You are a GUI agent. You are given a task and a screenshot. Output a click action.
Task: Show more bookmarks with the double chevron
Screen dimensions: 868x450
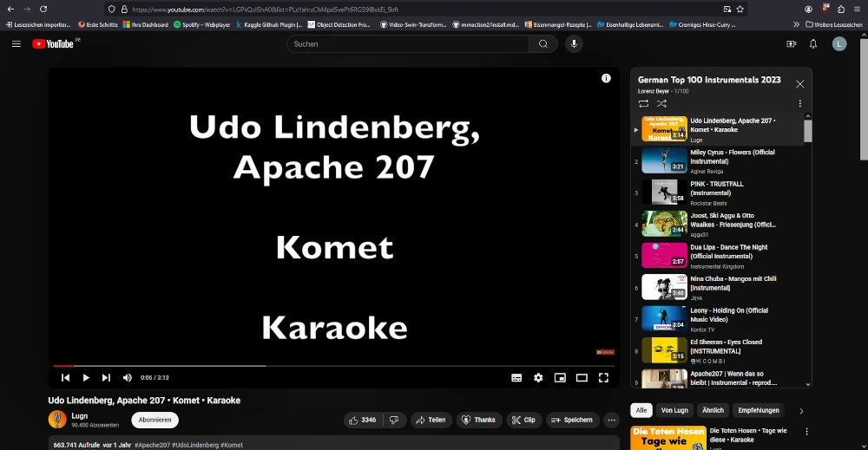coord(796,24)
